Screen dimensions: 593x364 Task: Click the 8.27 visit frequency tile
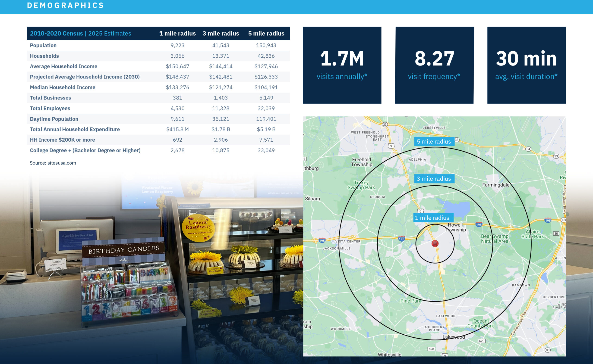434,65
